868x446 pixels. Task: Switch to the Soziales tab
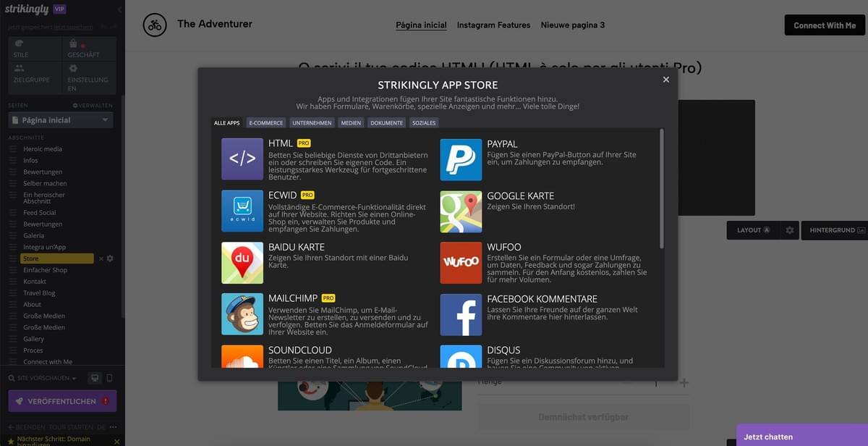424,123
